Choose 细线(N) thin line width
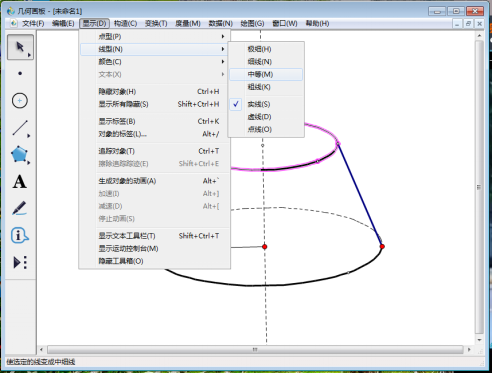The width and height of the screenshot is (492, 373). pyautogui.click(x=266, y=62)
